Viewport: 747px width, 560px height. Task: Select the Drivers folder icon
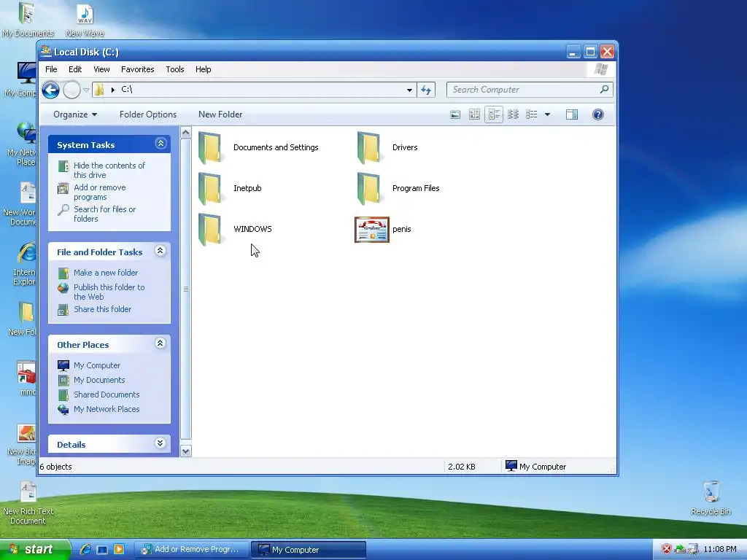click(369, 147)
